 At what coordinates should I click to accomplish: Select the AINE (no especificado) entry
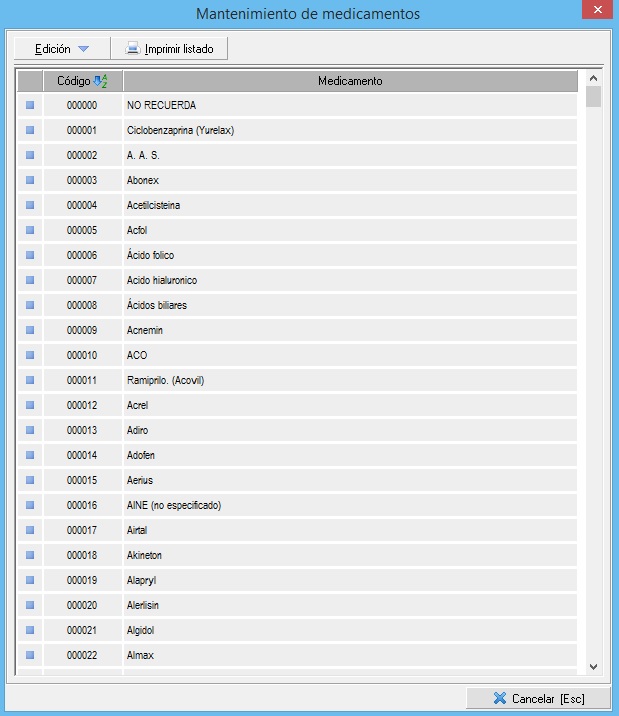click(x=174, y=505)
